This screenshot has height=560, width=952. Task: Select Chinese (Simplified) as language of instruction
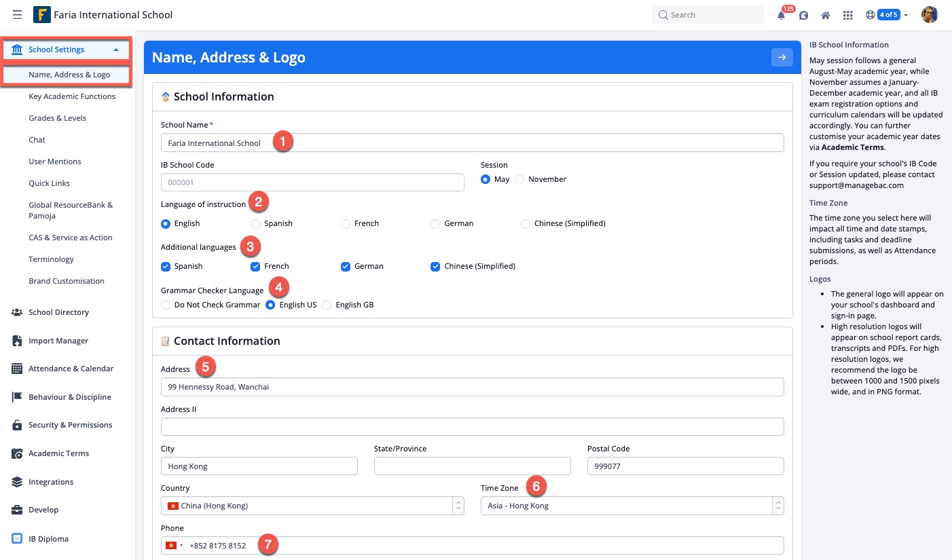(x=526, y=223)
